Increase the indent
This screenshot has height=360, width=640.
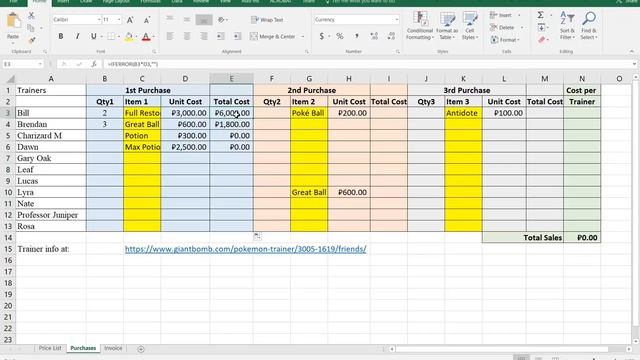tap(238, 36)
